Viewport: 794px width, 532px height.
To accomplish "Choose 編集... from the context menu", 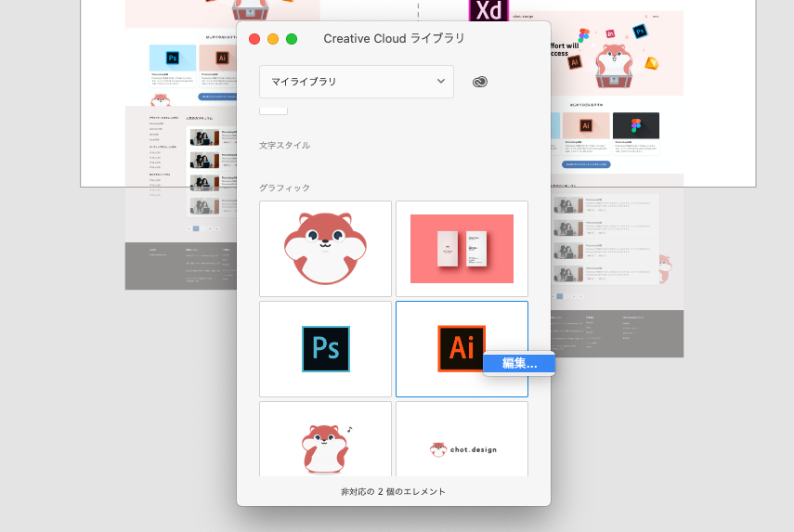I will point(519,364).
